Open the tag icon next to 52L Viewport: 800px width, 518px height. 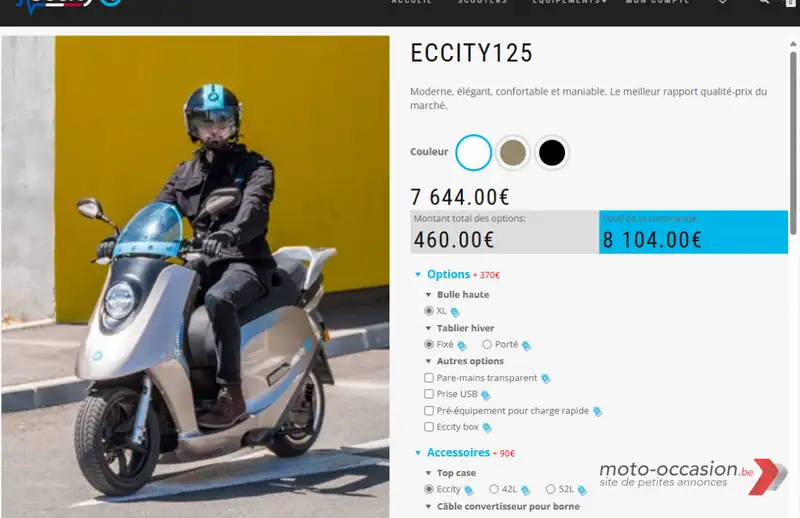point(582,490)
